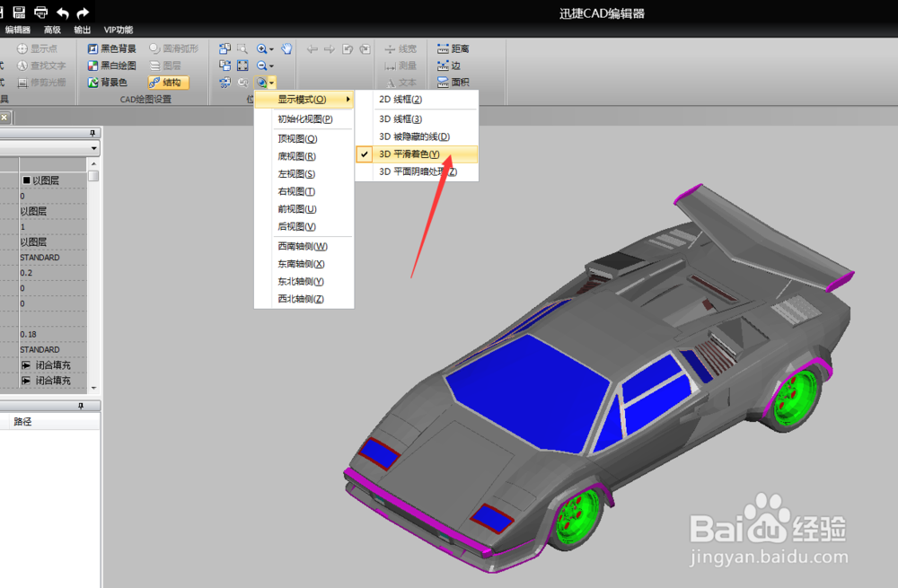
Task: Close the document tab with X button
Action: [4, 118]
